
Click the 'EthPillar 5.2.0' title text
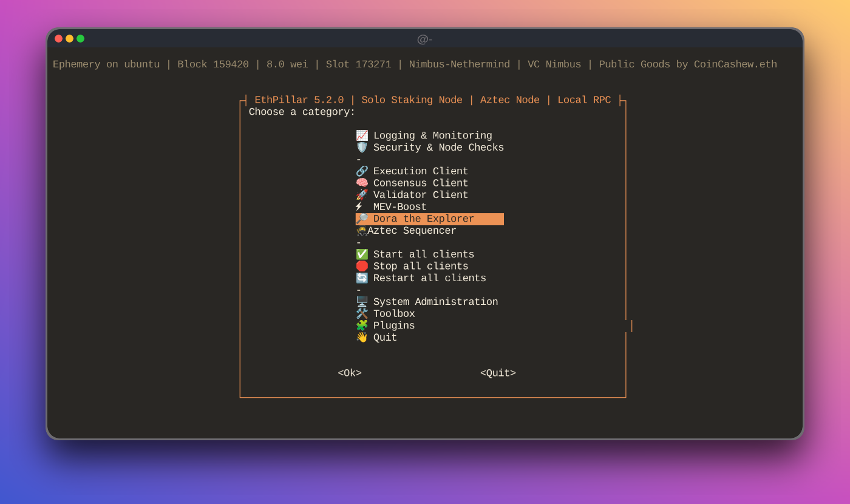[299, 100]
